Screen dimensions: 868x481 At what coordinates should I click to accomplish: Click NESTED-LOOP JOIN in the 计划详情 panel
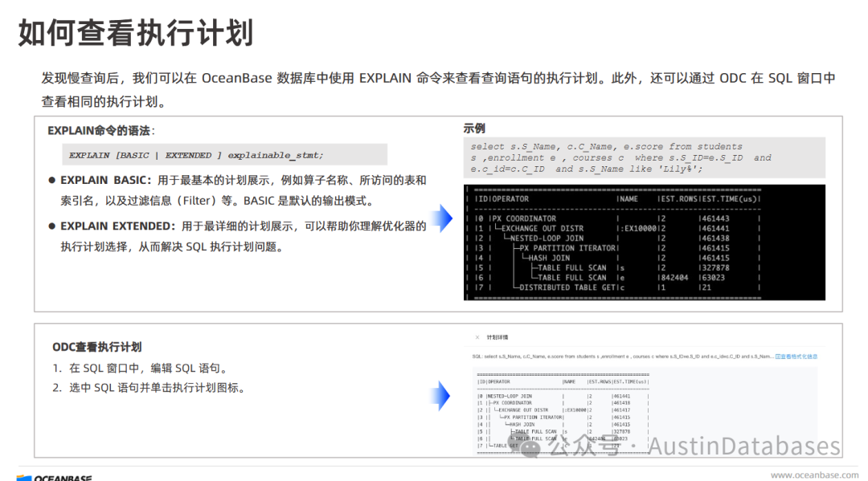point(510,397)
